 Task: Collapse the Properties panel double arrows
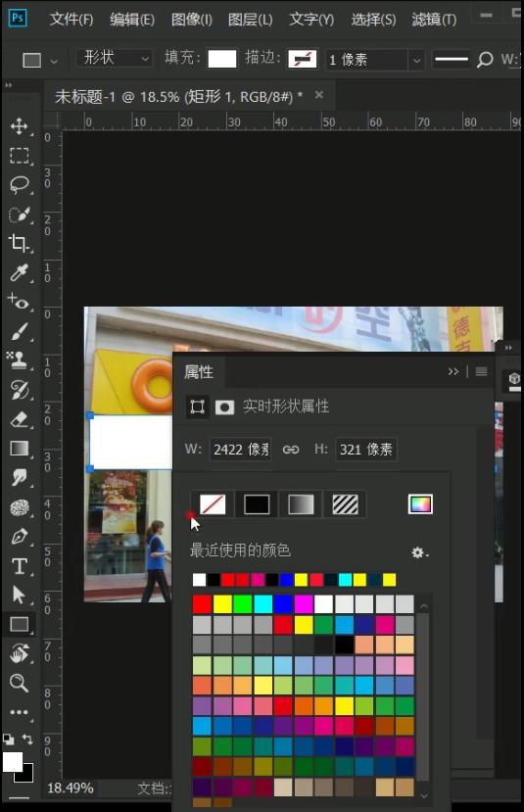click(x=453, y=371)
